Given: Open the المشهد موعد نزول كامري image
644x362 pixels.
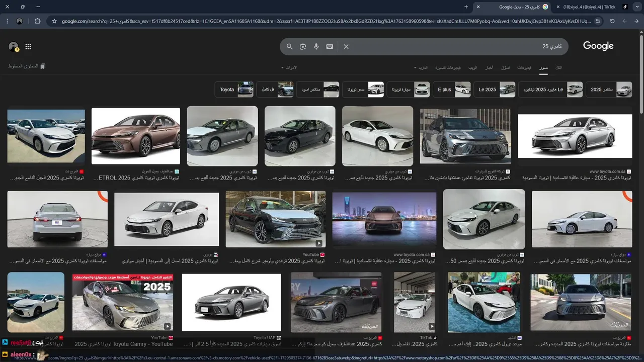Looking at the screenshot, I should coord(484,302).
